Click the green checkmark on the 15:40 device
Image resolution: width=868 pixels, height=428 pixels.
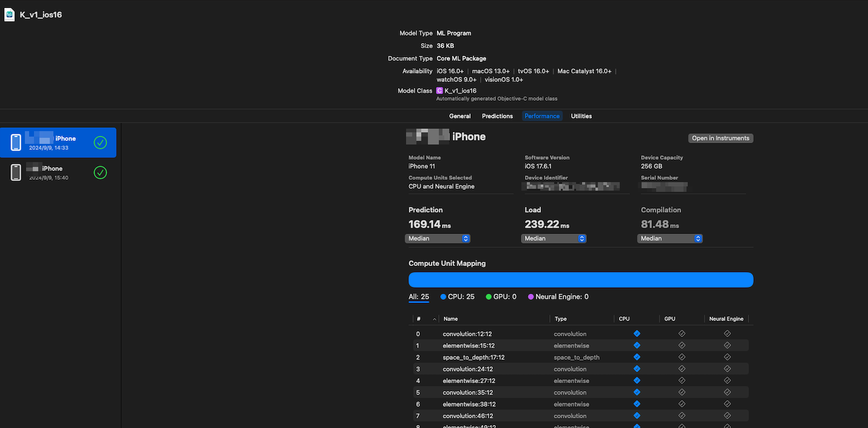pyautogui.click(x=100, y=172)
